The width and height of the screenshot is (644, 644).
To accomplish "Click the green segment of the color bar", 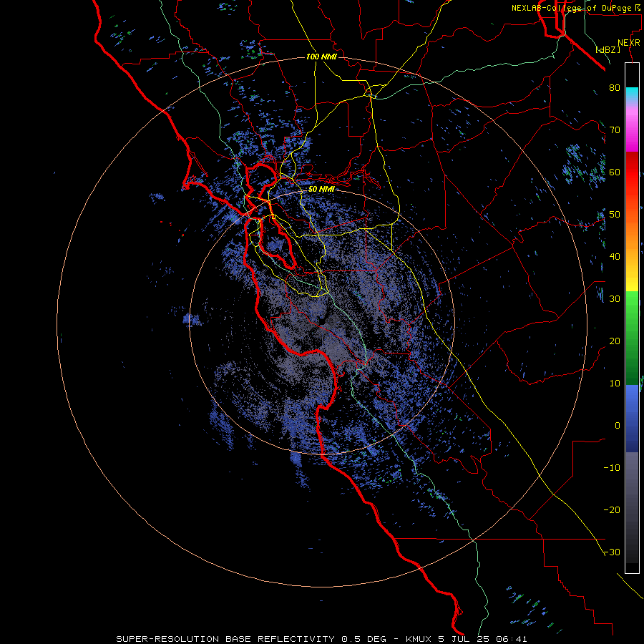I will click(x=632, y=338).
